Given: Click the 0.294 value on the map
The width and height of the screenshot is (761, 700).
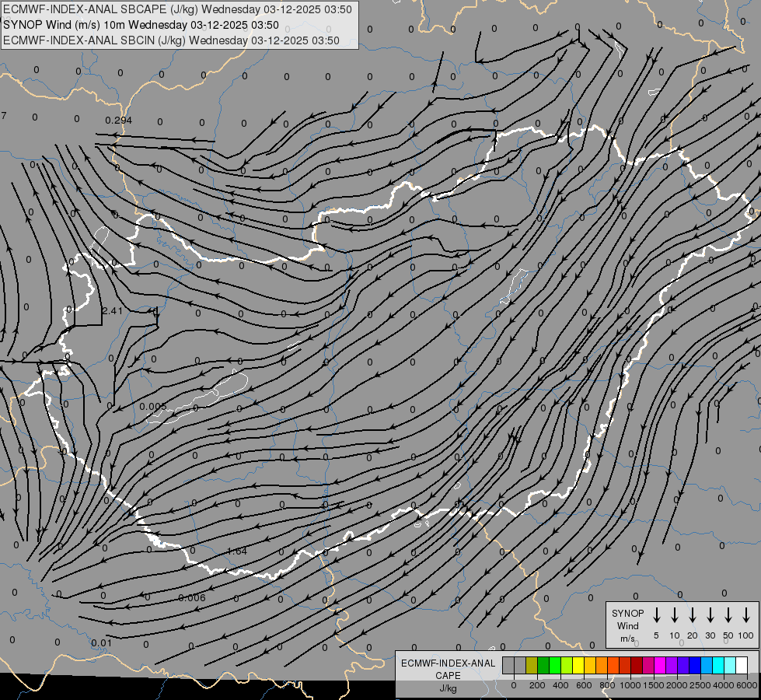Looking at the screenshot, I should pos(118,120).
